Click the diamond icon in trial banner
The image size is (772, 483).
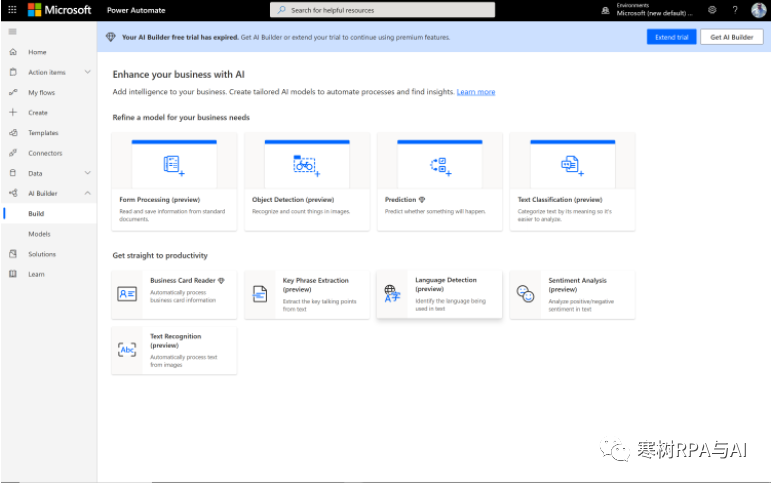[111, 37]
